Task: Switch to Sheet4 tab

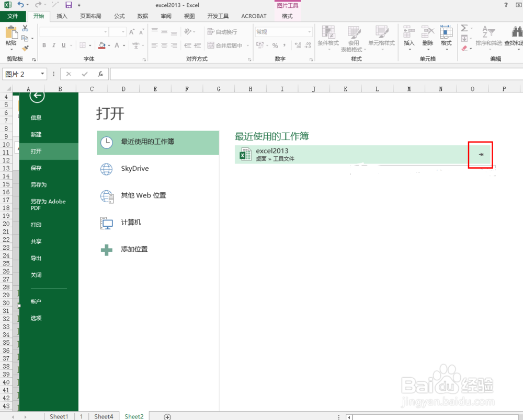Action: point(104,416)
